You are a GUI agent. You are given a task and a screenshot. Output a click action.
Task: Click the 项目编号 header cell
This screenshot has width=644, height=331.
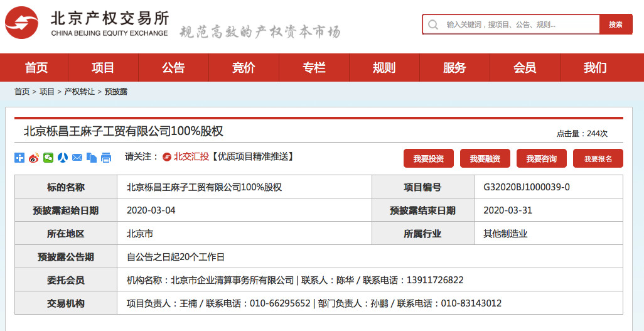pos(422,187)
